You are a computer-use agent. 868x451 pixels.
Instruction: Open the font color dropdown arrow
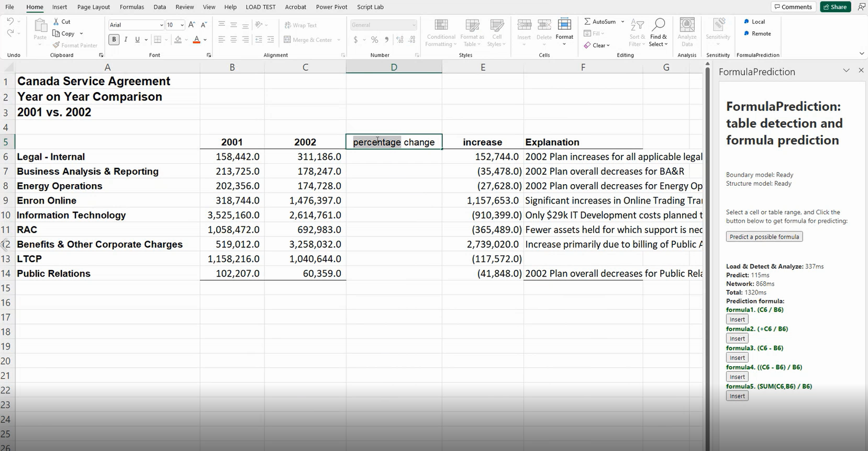[x=205, y=40]
